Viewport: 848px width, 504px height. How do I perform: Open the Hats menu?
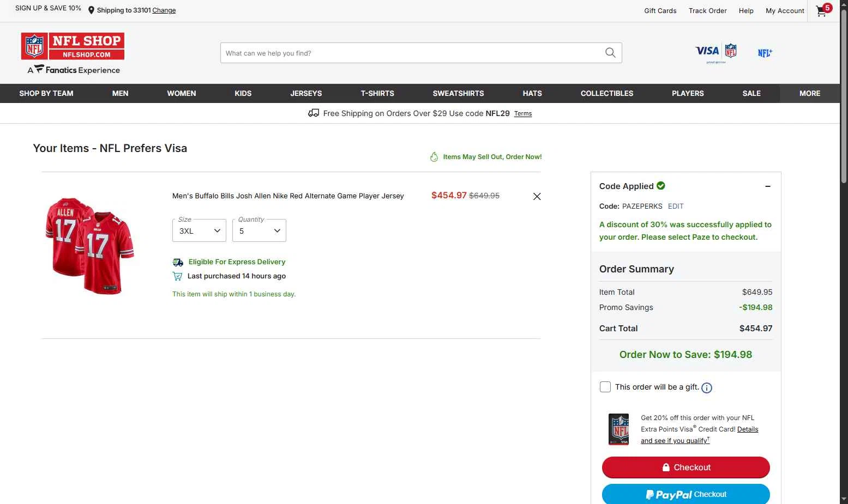532,93
